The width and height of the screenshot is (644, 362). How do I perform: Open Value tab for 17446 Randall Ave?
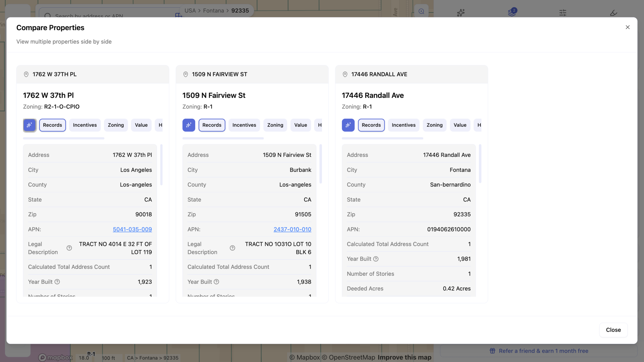tap(460, 125)
